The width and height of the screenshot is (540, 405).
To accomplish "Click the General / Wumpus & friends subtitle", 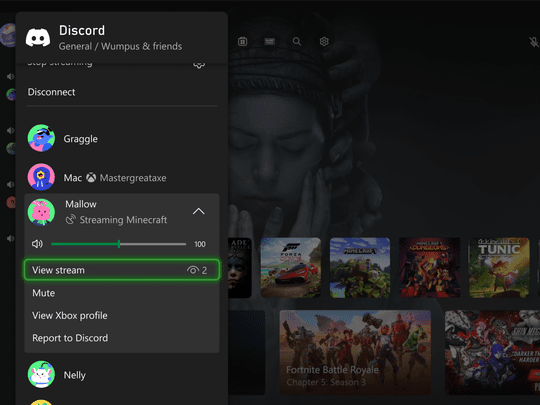I will click(120, 46).
